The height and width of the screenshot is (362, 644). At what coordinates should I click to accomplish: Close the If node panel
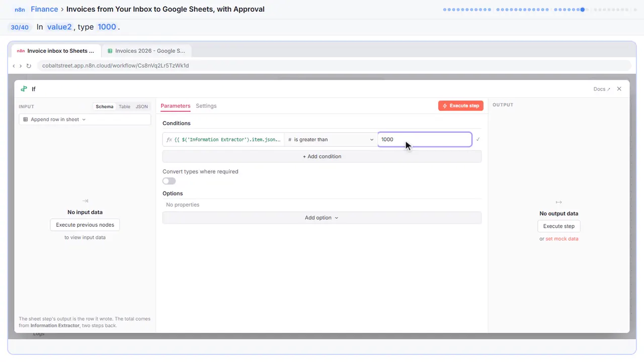(x=619, y=89)
